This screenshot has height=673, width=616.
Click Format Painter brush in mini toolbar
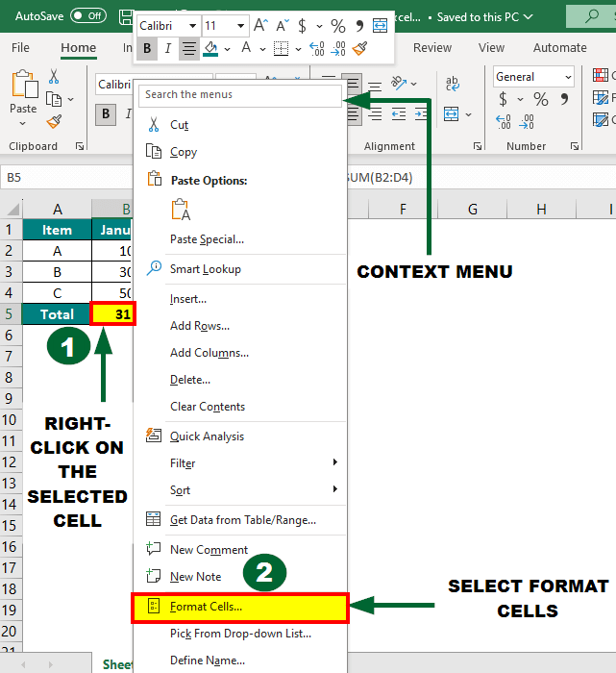359,48
